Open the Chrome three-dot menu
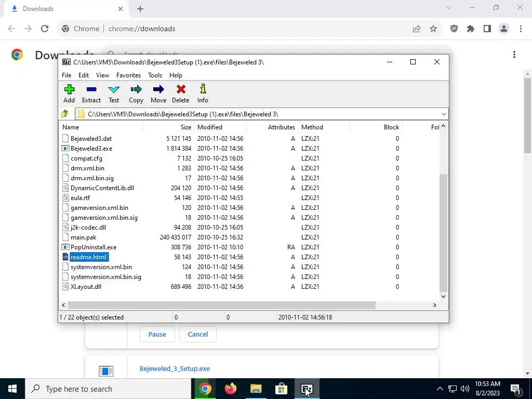This screenshot has height=399, width=532. 521,29
